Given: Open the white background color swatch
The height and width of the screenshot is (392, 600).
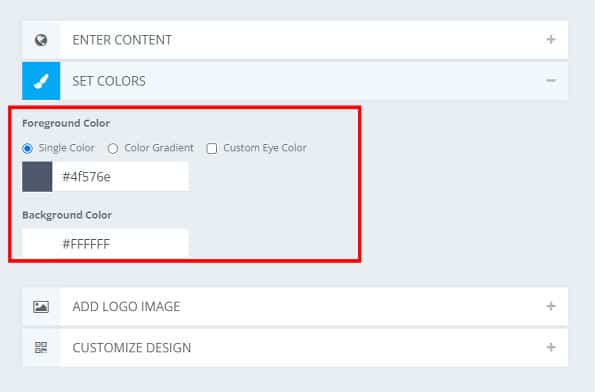Looking at the screenshot, I should tap(37, 244).
